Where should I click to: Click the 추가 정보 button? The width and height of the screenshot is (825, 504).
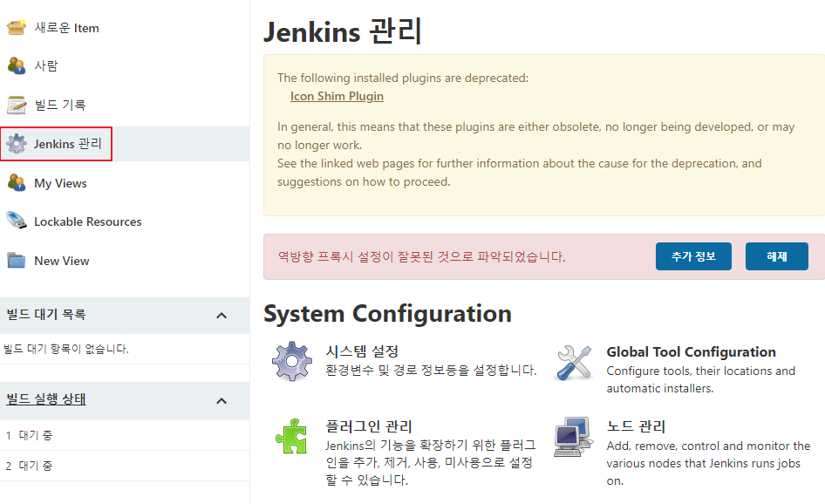(x=693, y=256)
